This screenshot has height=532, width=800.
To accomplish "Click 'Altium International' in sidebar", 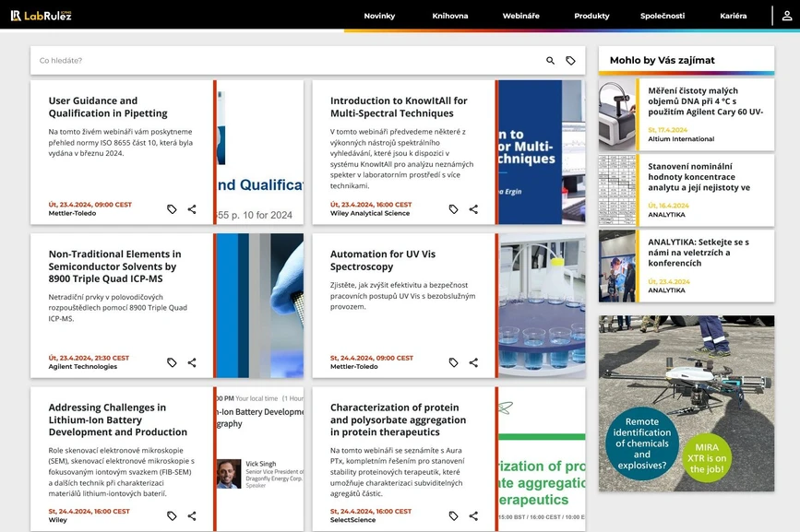I will click(681, 139).
